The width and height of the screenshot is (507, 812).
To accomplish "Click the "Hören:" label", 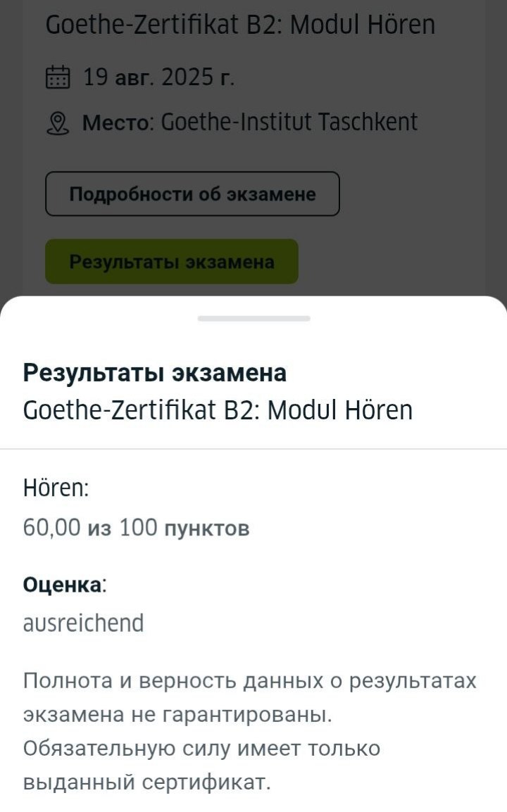I will click(x=56, y=487).
